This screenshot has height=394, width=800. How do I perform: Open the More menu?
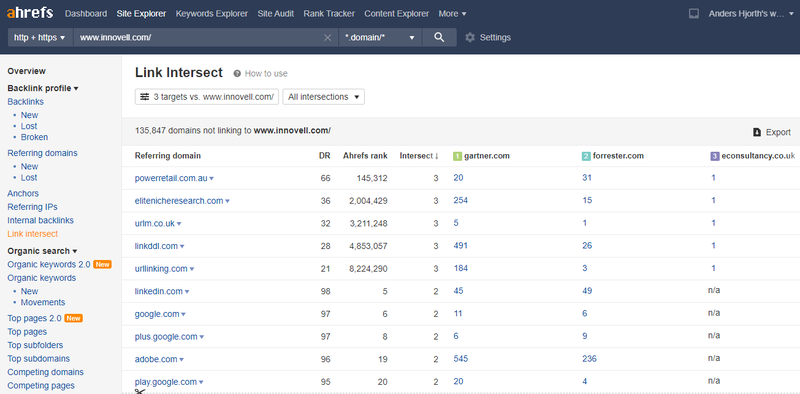point(452,14)
